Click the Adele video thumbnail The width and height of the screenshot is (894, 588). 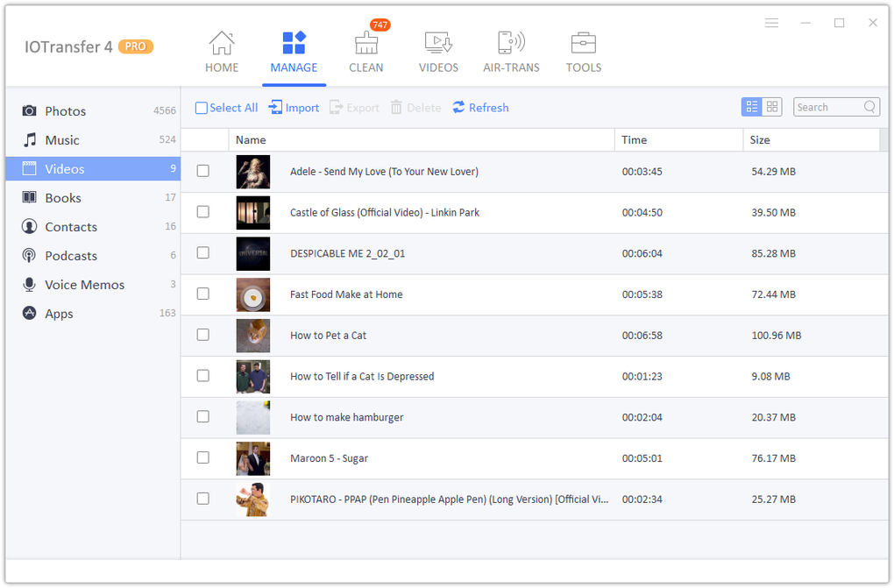coord(253,172)
